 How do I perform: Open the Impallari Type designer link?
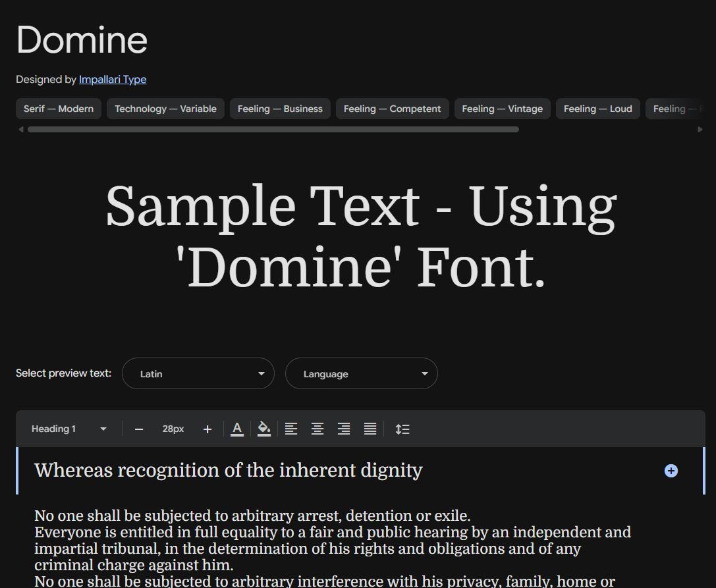113,80
